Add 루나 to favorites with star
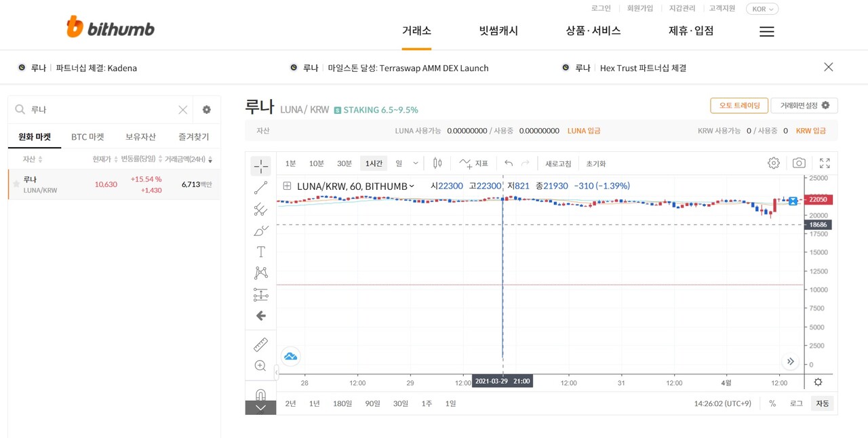 16,184
